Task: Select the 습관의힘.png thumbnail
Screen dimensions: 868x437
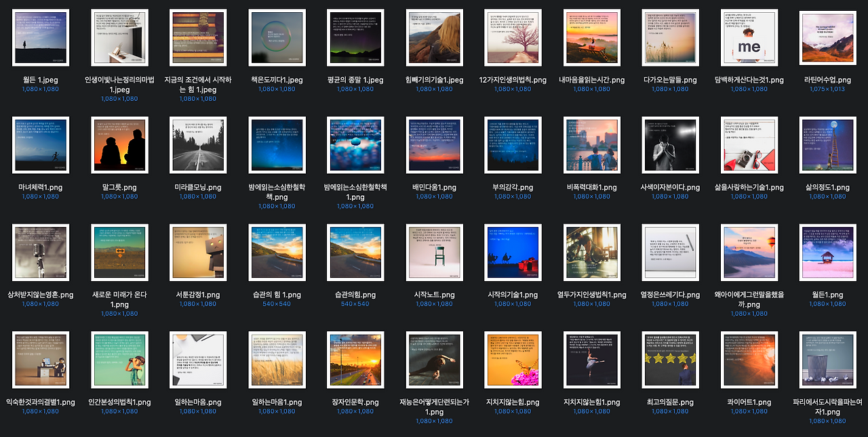Action: point(355,253)
